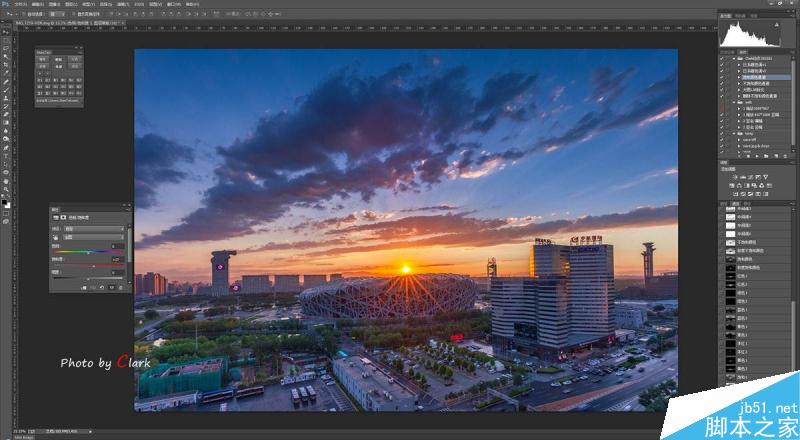Open the 滤镜 (Filter) menu
Screen dimensions: 800x440
click(123, 4)
